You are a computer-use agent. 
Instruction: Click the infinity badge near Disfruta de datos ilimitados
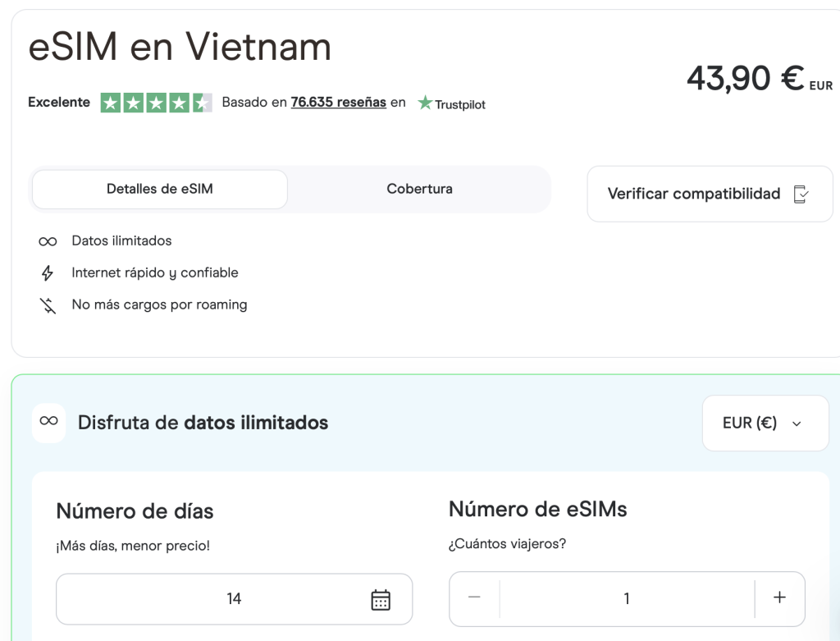click(x=48, y=423)
